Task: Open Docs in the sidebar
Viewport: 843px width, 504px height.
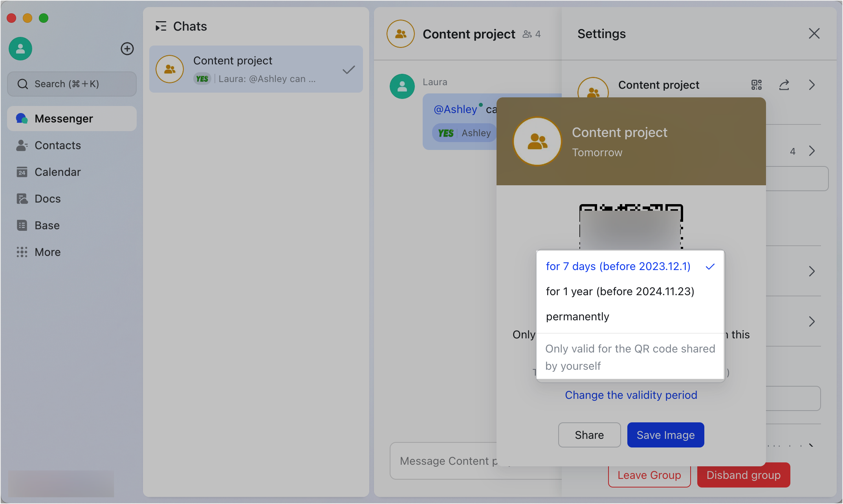Action: 72,199
